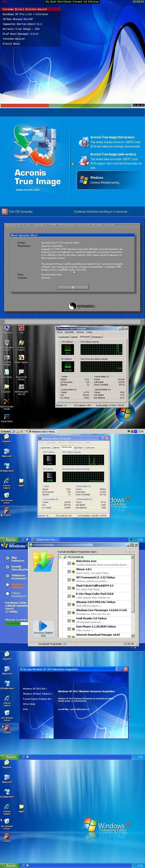
Task: Click the green Windows setup progress bar
Action: 17,624
